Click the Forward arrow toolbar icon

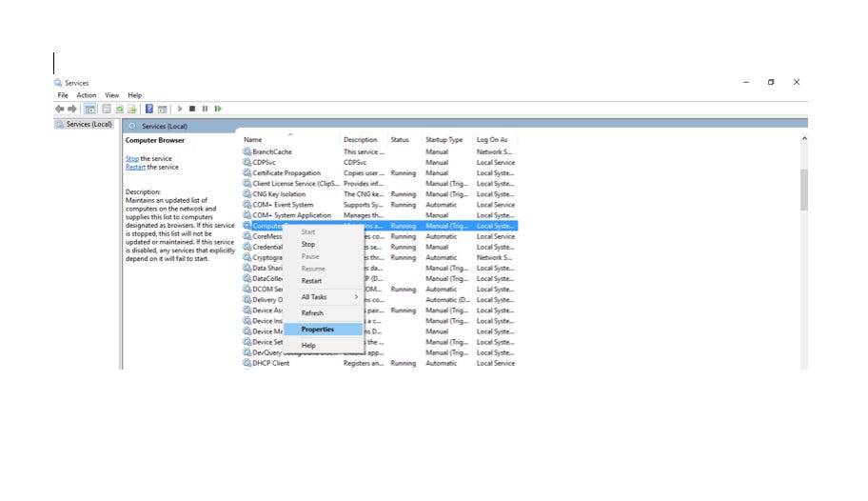point(72,110)
